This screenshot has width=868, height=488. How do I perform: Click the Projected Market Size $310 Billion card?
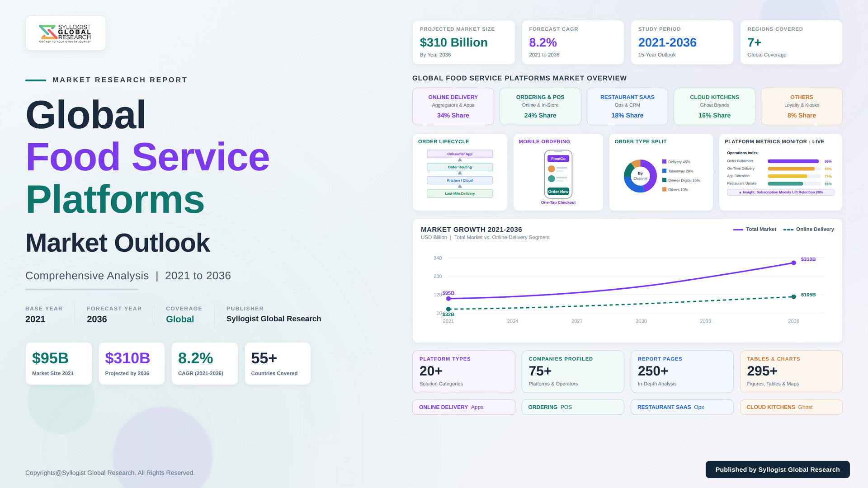pyautogui.click(x=463, y=42)
